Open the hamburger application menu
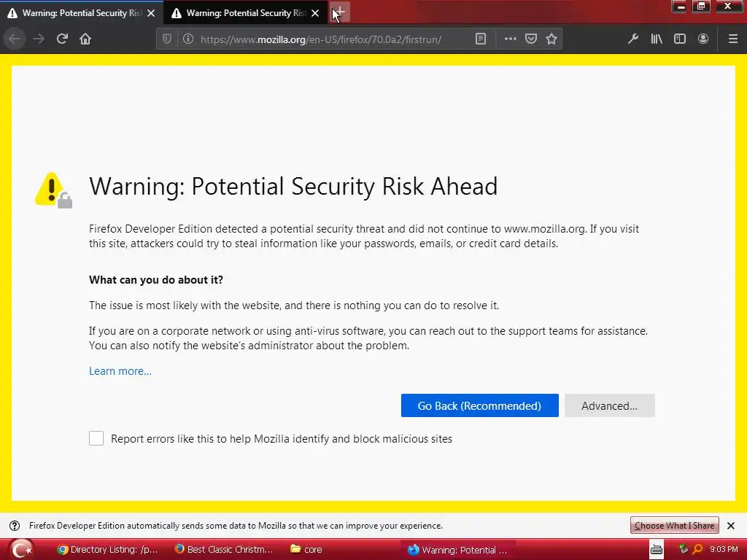Image resolution: width=747 pixels, height=560 pixels. click(x=732, y=39)
